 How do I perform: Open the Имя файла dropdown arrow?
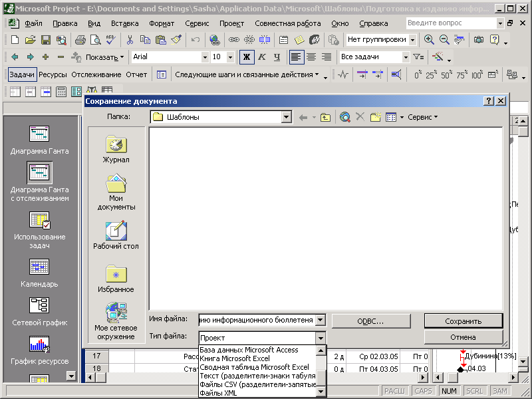click(x=321, y=320)
